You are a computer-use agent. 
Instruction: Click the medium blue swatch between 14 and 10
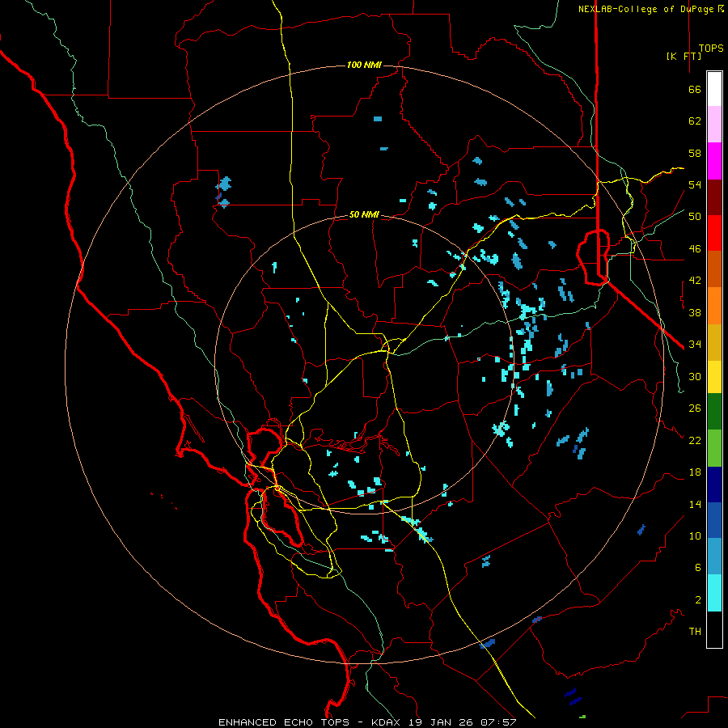pos(714,520)
